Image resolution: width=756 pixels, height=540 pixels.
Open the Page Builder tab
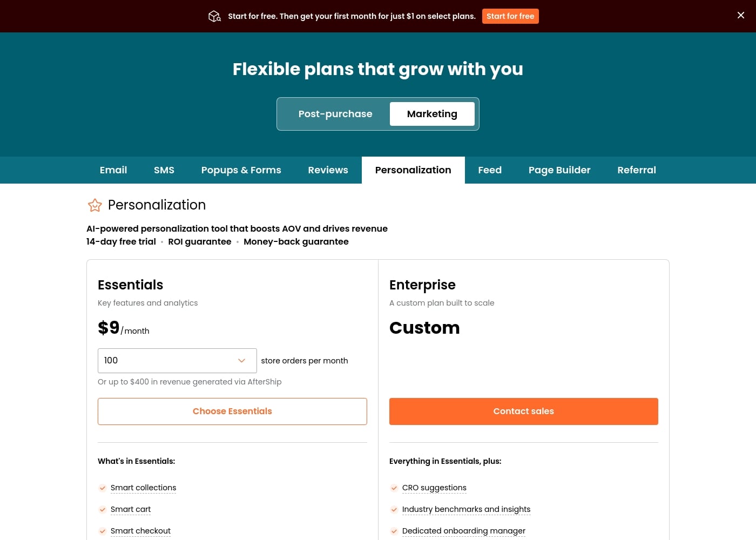click(559, 170)
